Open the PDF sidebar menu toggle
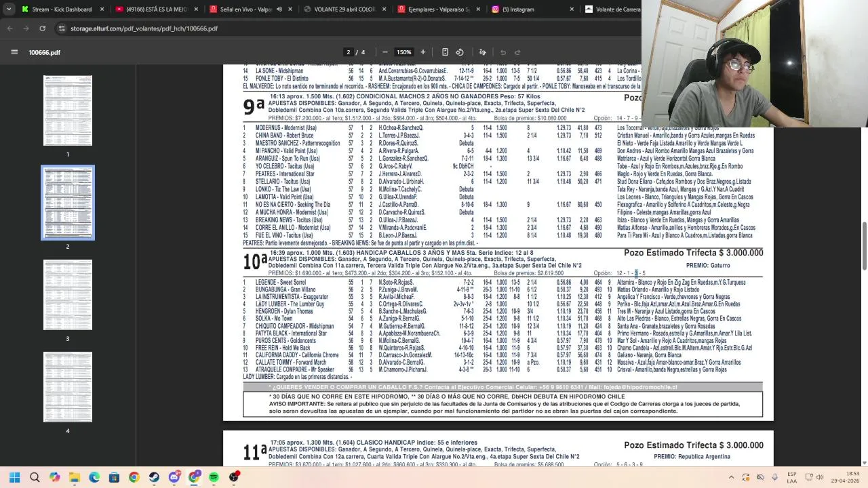Image resolution: width=868 pixels, height=488 pixels. [14, 52]
